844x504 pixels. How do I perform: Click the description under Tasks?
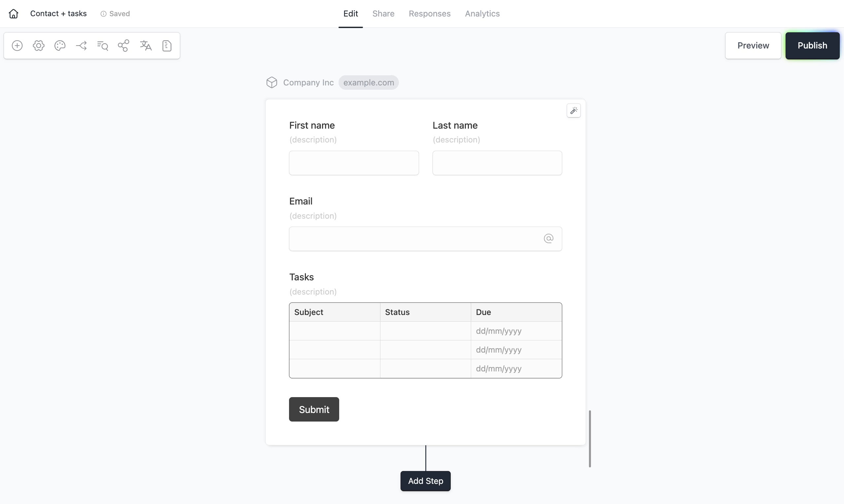(x=313, y=291)
